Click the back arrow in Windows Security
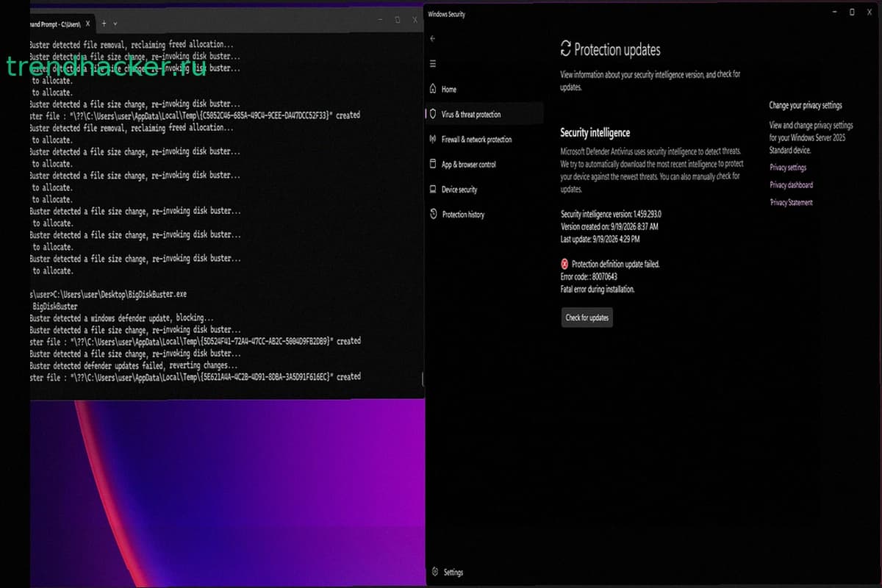The height and width of the screenshot is (588, 882). pos(433,38)
